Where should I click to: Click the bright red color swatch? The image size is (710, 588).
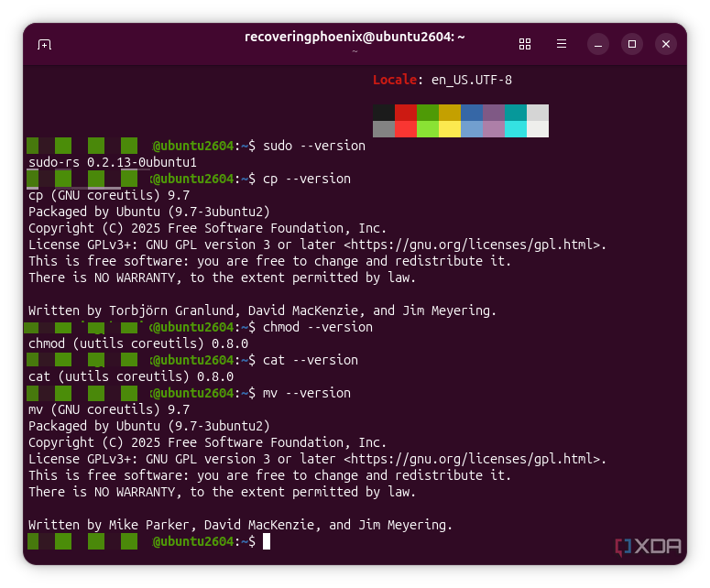(x=406, y=129)
